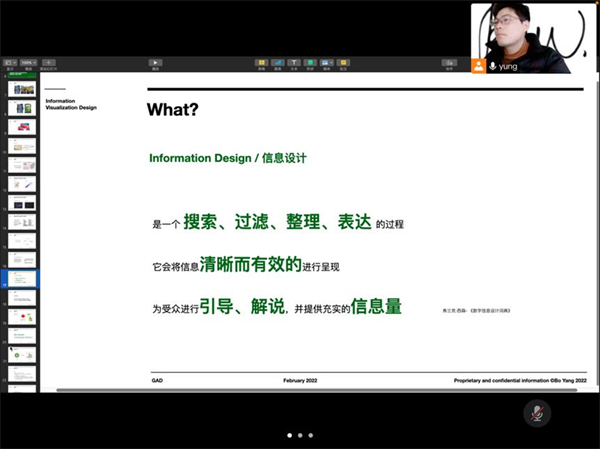Click the 'GAD' footer text

pyautogui.click(x=157, y=380)
